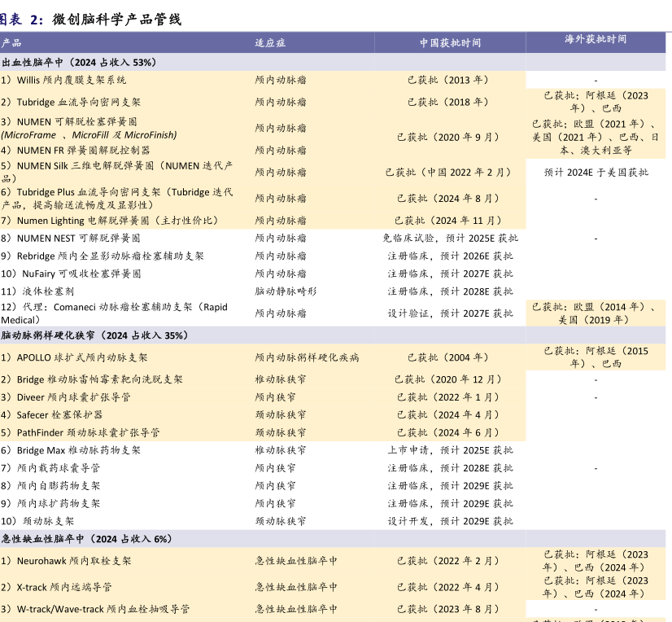672x622 pixels.
Task: Click the italic '(MicroFrame、MicroFill 及 MicroFinish)' line
Action: coord(89,135)
